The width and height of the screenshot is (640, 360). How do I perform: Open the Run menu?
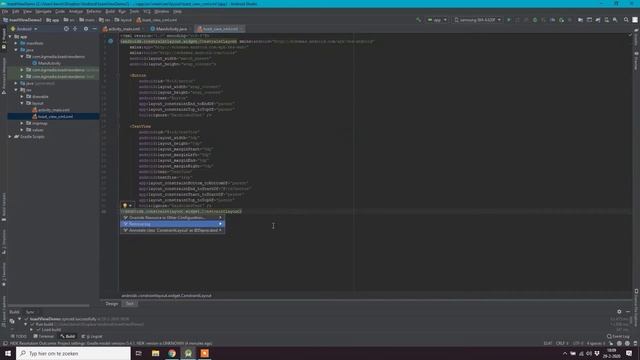pos(122,11)
